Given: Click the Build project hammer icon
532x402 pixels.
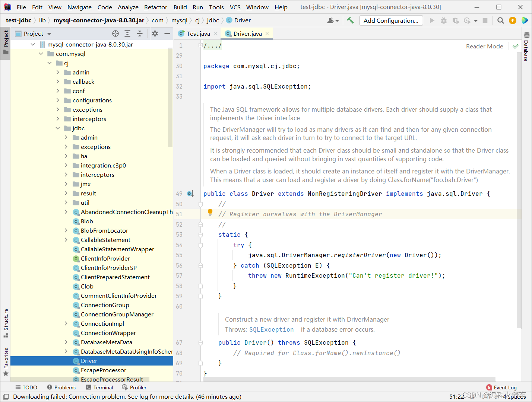Looking at the screenshot, I should [350, 20].
